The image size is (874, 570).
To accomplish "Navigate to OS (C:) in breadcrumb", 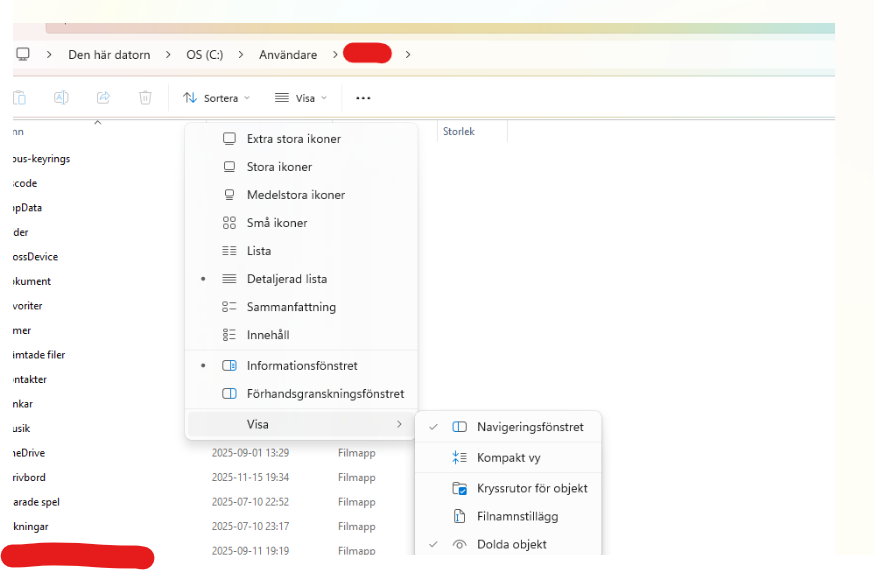I will (205, 54).
